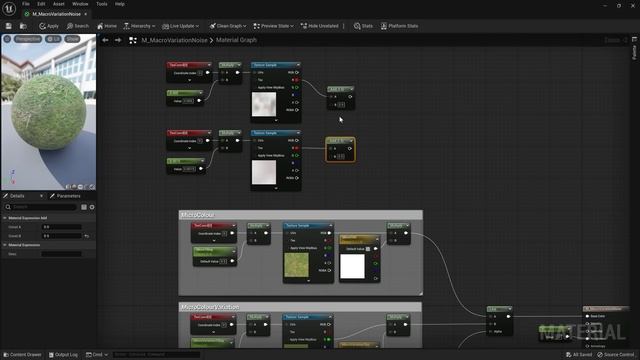The height and width of the screenshot is (360, 640).
Task: Open the Preview State dropdown
Action: (273, 26)
